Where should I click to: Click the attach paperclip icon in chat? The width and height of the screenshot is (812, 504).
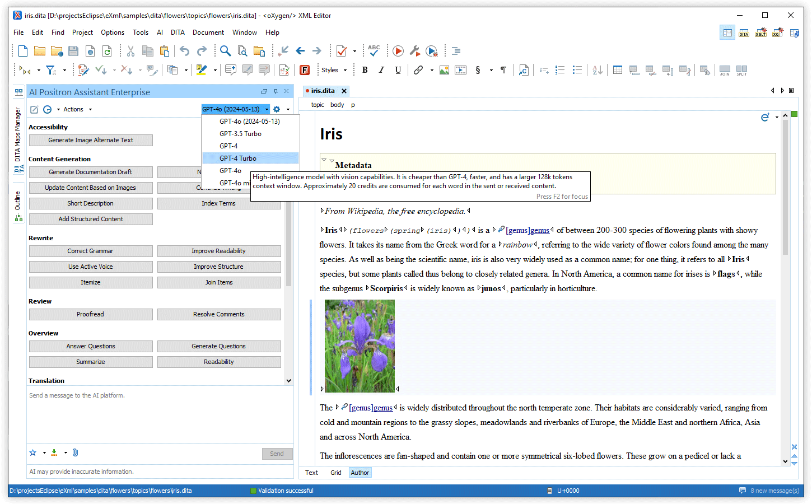click(x=75, y=452)
